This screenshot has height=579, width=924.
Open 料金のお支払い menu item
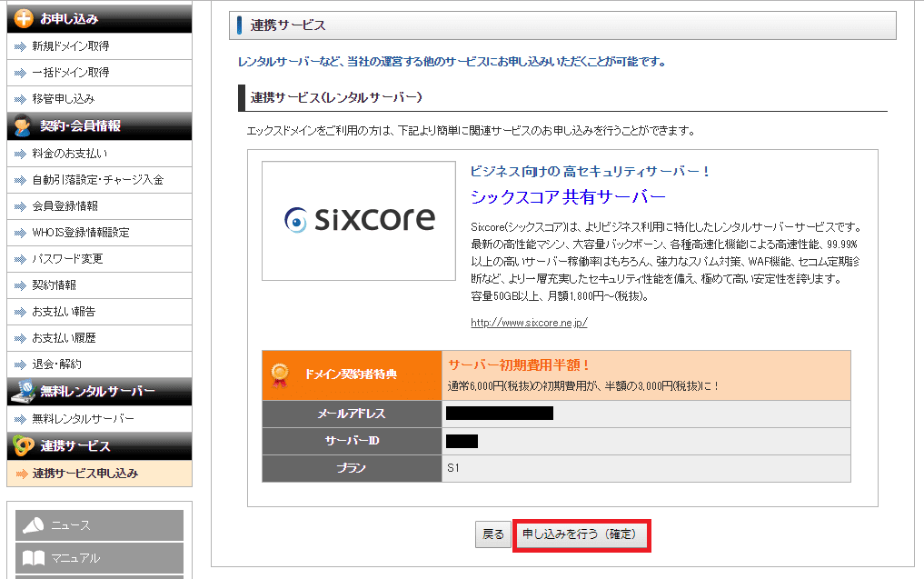[x=99, y=154]
